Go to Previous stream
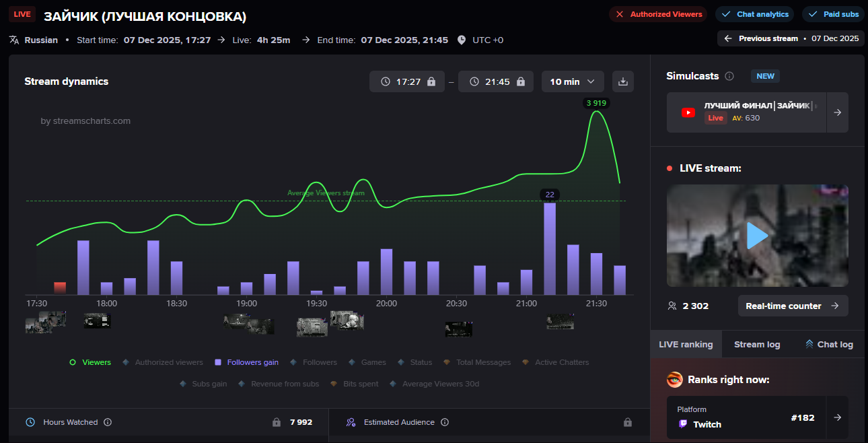Screen dimensions: 868x443 791,38
